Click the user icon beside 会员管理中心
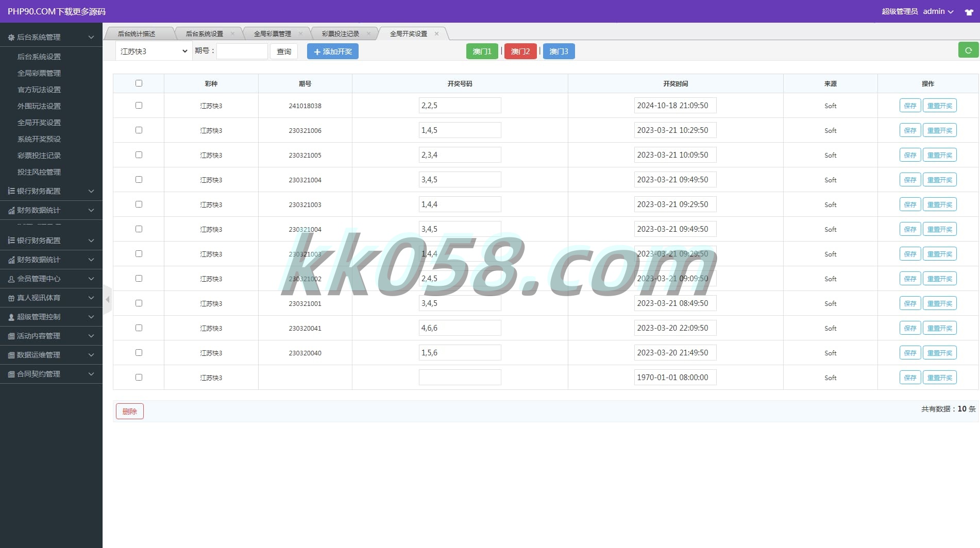 (x=11, y=279)
